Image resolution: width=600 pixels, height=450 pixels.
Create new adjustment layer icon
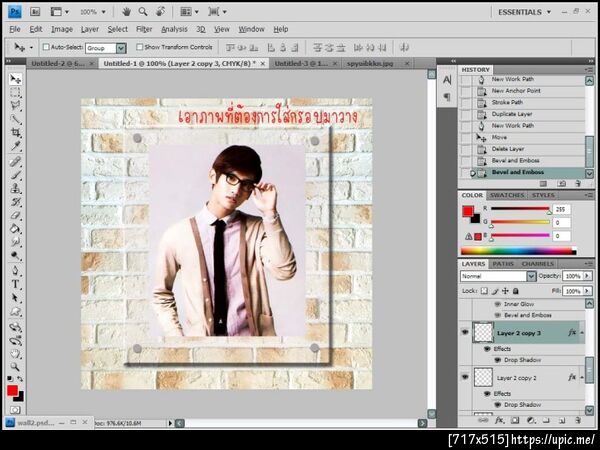pos(531,420)
